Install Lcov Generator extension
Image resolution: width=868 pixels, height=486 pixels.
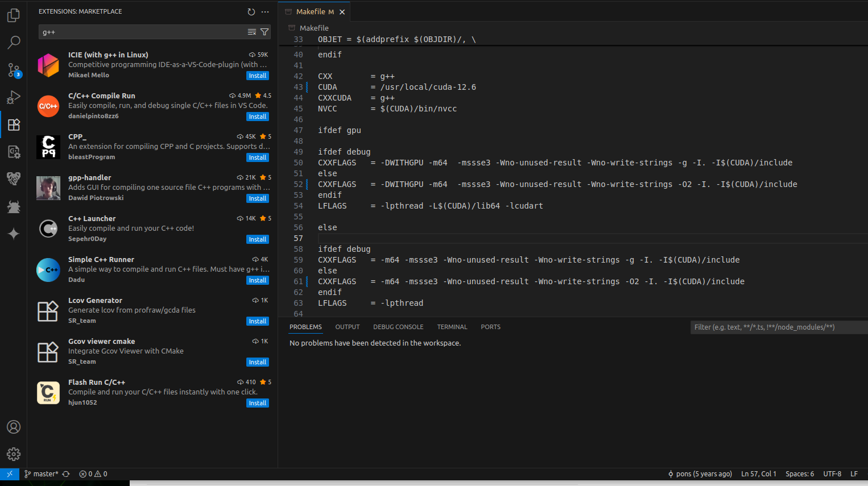click(258, 321)
